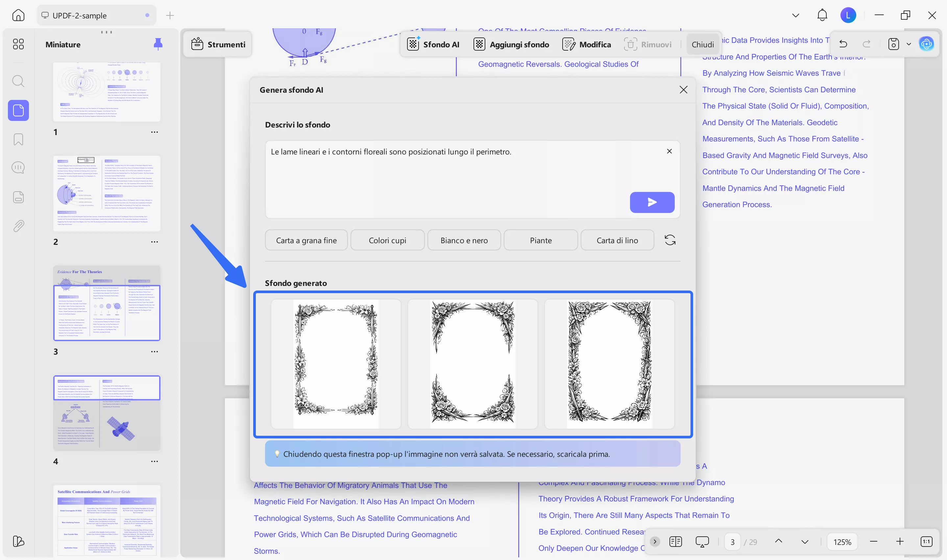This screenshot has height=560, width=947.
Task: Refresh the suggested style prompts
Action: (669, 240)
